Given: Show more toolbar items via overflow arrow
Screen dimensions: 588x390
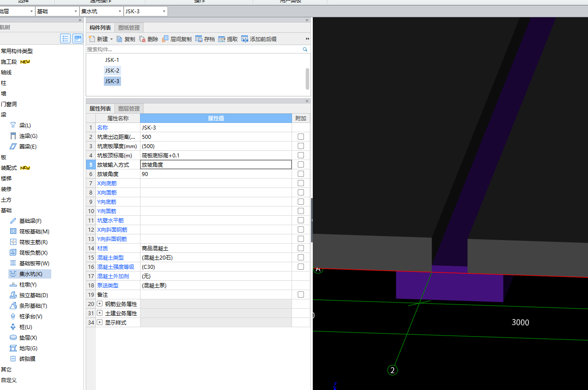Looking at the screenshot, I should (x=307, y=39).
